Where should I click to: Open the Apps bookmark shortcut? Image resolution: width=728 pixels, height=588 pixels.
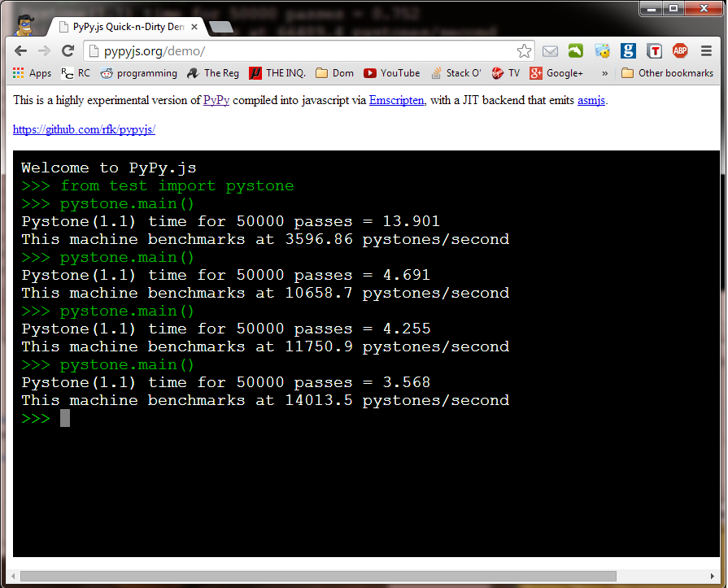pos(32,73)
